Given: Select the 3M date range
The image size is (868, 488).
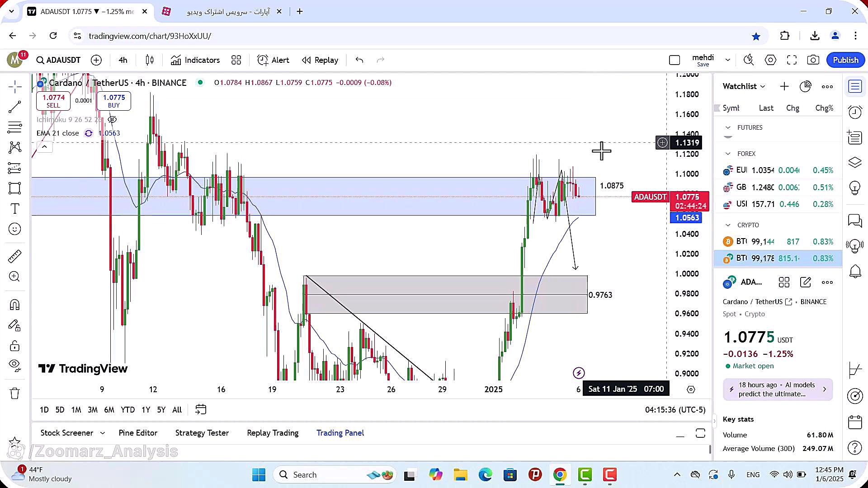Looking at the screenshot, I should pos(93,410).
